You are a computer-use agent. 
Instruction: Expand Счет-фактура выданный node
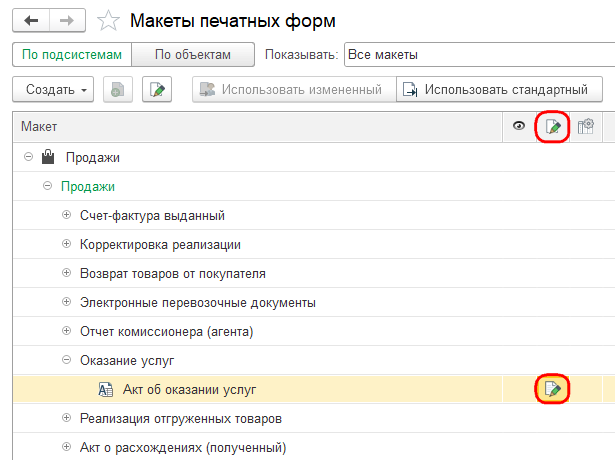pos(67,215)
